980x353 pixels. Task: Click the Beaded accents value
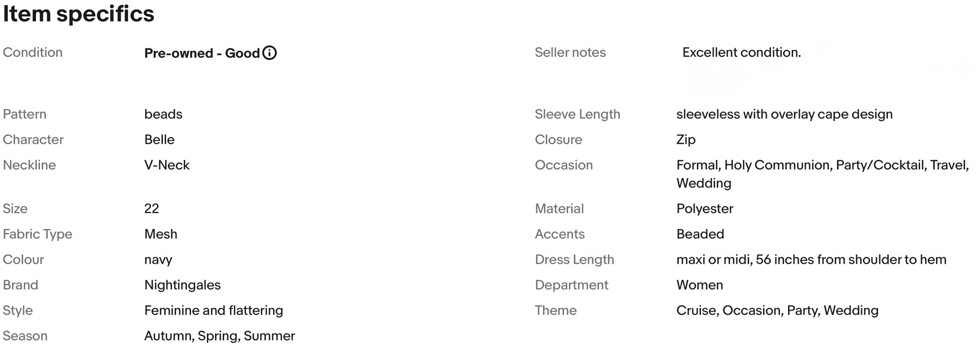[x=700, y=234]
